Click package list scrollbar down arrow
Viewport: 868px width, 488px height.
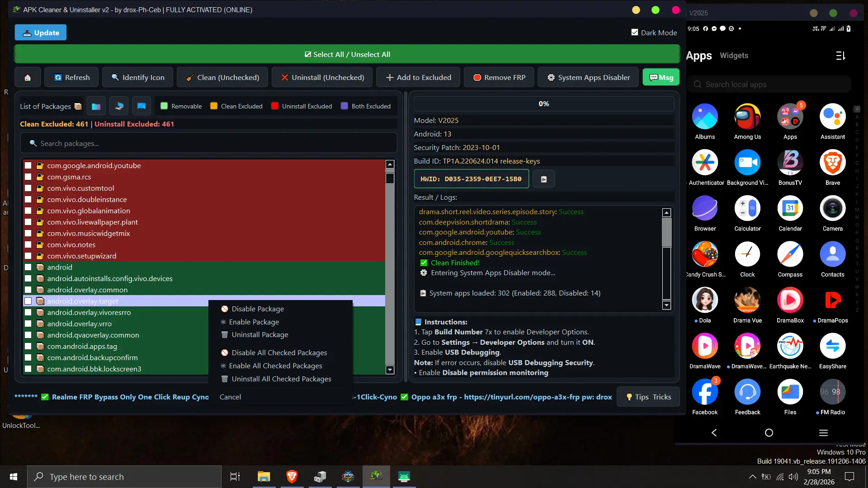point(390,370)
